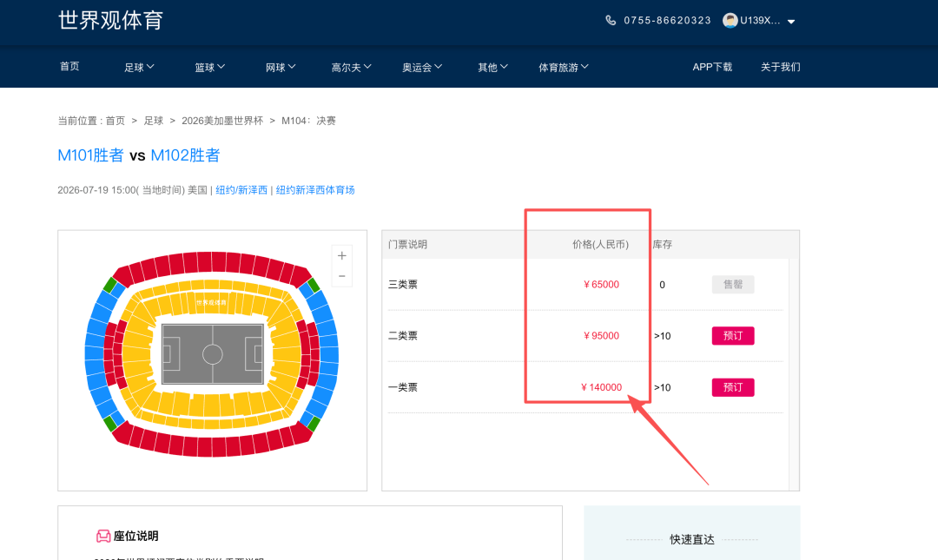Book the 二类票 with 预订 button
The height and width of the screenshot is (560, 938).
[733, 336]
